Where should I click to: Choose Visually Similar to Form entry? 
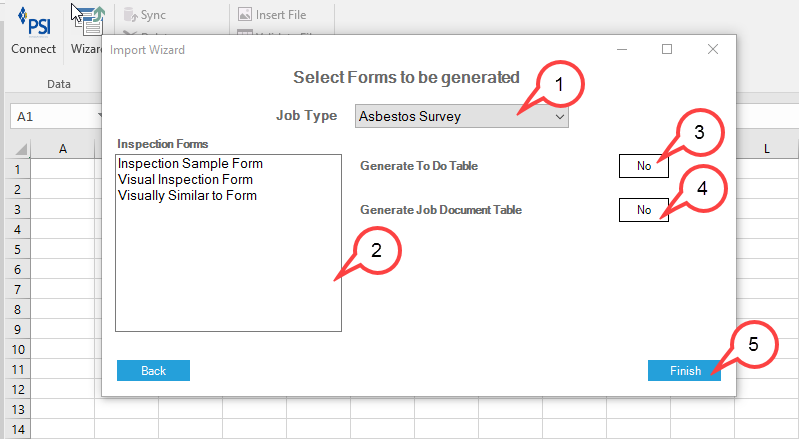click(187, 196)
